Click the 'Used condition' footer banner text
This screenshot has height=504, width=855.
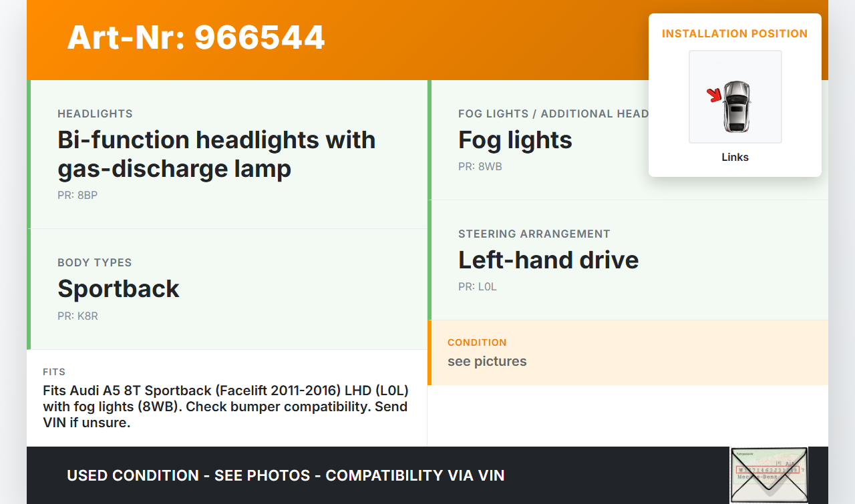pyautogui.click(x=285, y=475)
